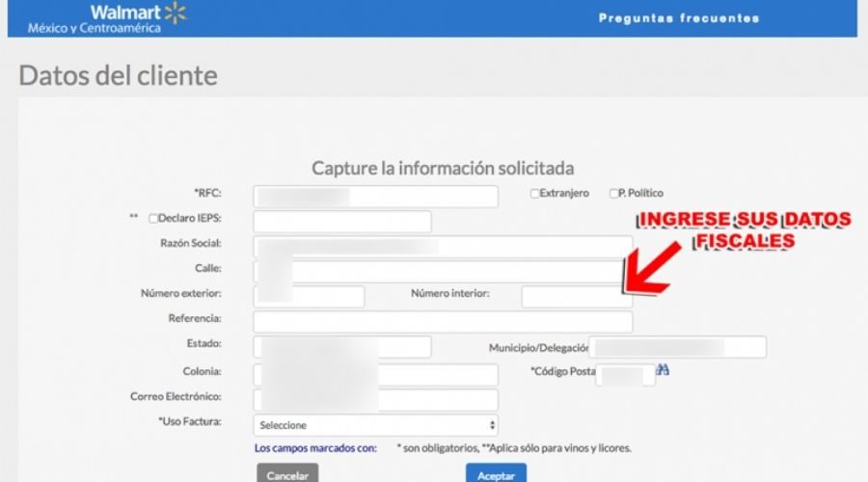Open Preguntas frecuentes in header
Image resolution: width=868 pixels, height=482 pixels.
(x=678, y=18)
